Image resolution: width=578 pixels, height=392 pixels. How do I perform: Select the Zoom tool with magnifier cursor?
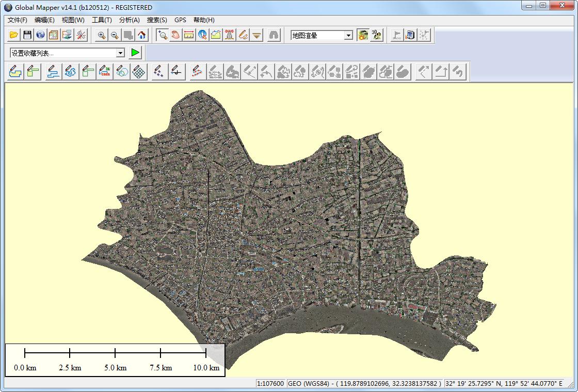[x=163, y=35]
